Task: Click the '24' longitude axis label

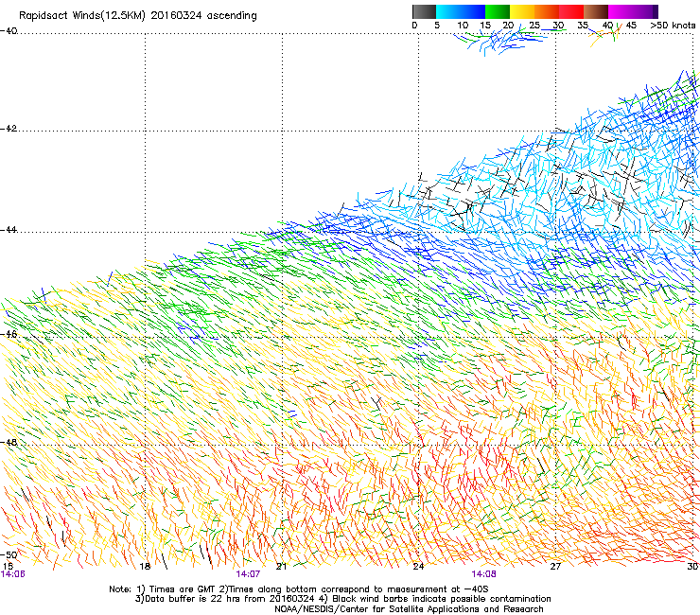Action: 418,567
